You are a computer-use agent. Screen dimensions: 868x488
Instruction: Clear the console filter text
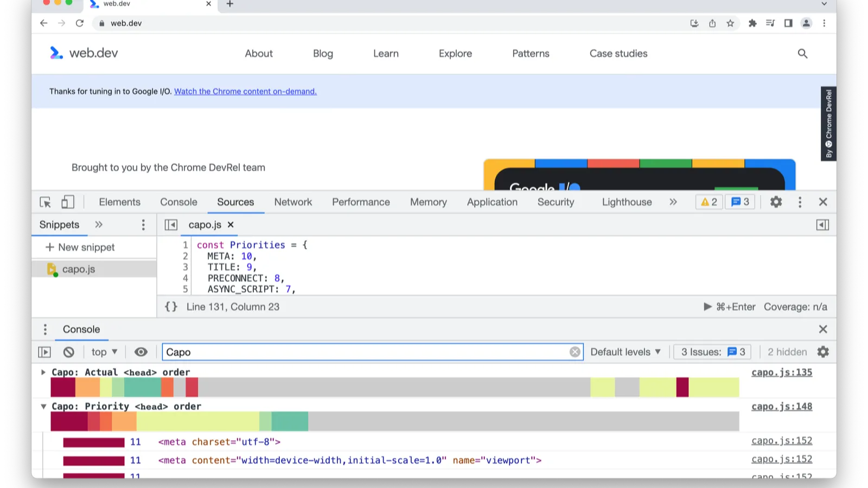click(575, 352)
